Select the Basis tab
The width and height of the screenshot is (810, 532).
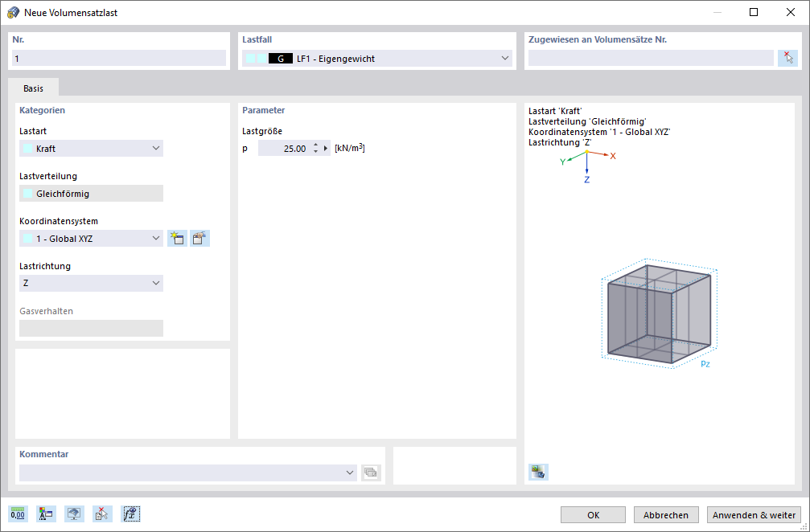33,88
